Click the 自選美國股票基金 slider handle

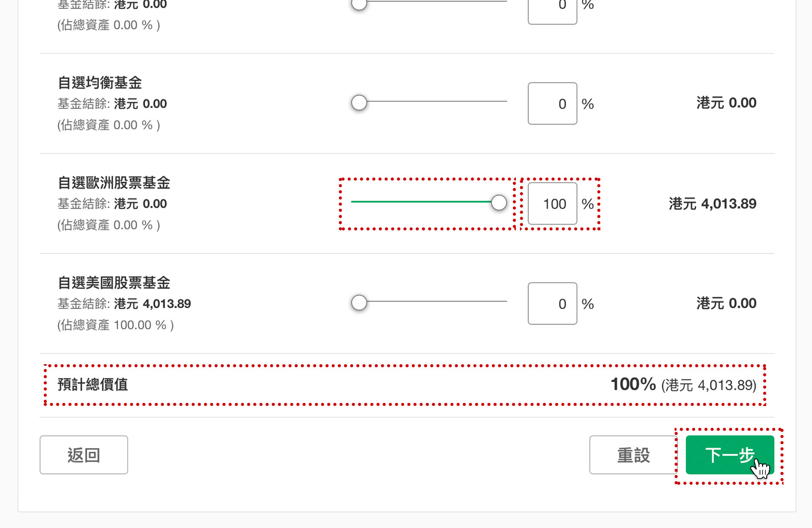[359, 303]
